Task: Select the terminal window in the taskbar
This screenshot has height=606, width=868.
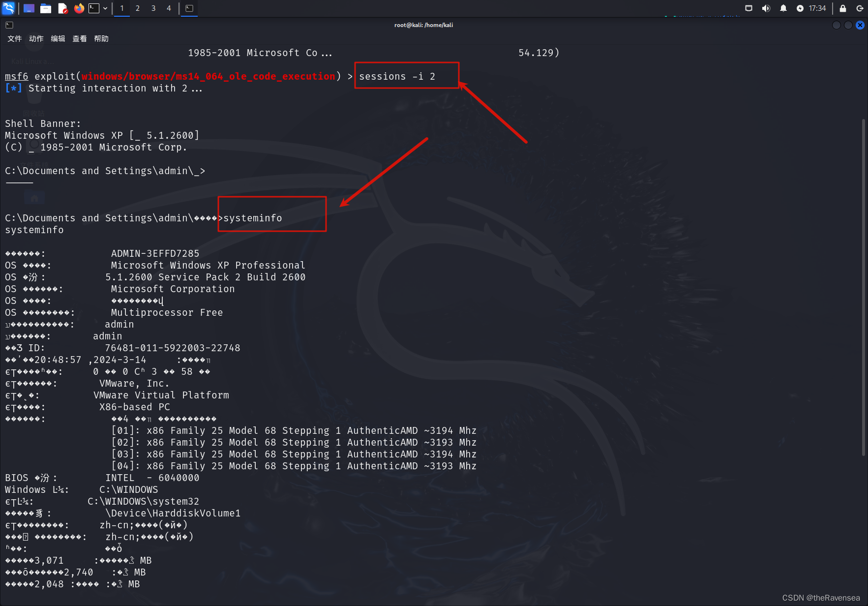Action: 189,8
